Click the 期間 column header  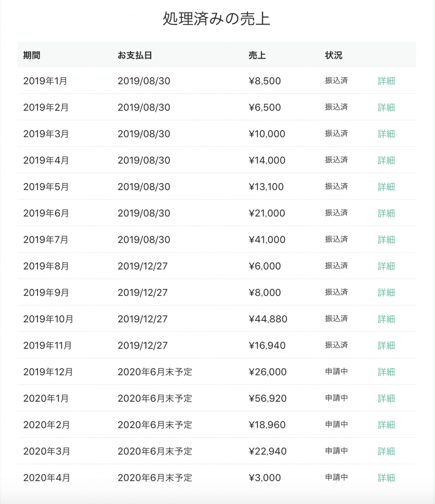coord(32,55)
